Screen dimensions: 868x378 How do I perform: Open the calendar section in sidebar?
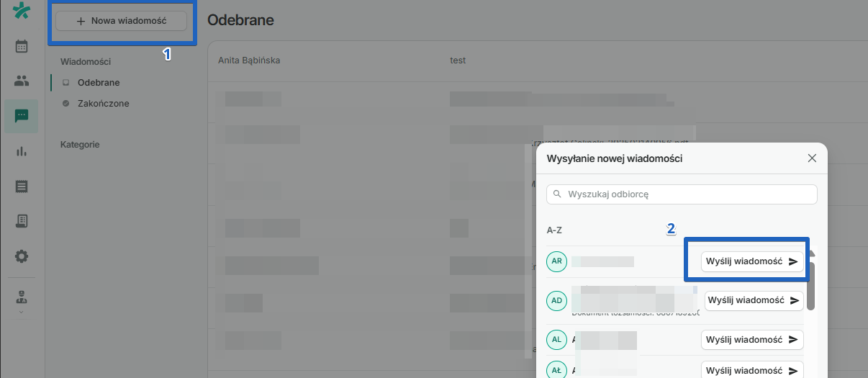click(x=22, y=46)
